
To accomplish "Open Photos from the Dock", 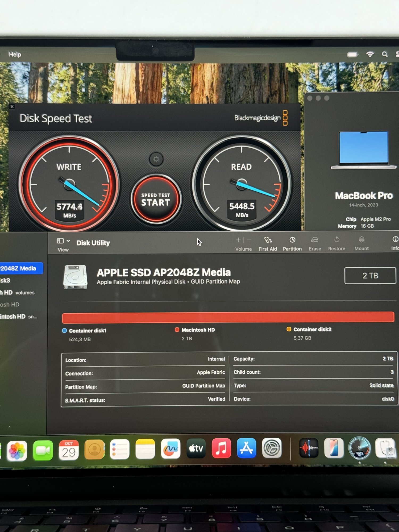I will click(17, 451).
